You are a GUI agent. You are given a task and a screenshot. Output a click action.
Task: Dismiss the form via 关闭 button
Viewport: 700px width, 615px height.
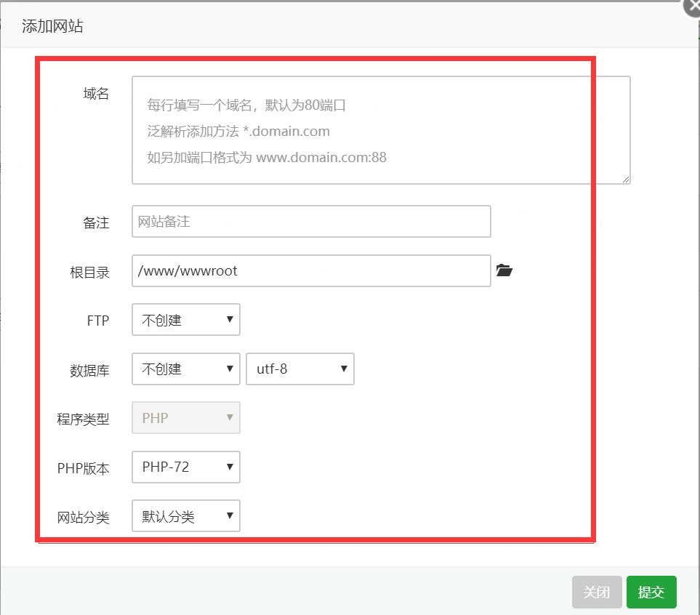coord(596,592)
